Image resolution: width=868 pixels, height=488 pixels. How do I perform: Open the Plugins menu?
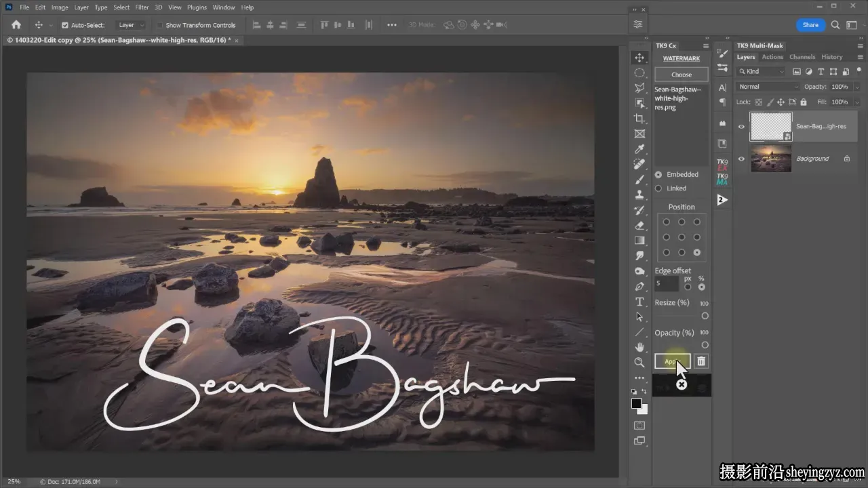(197, 7)
